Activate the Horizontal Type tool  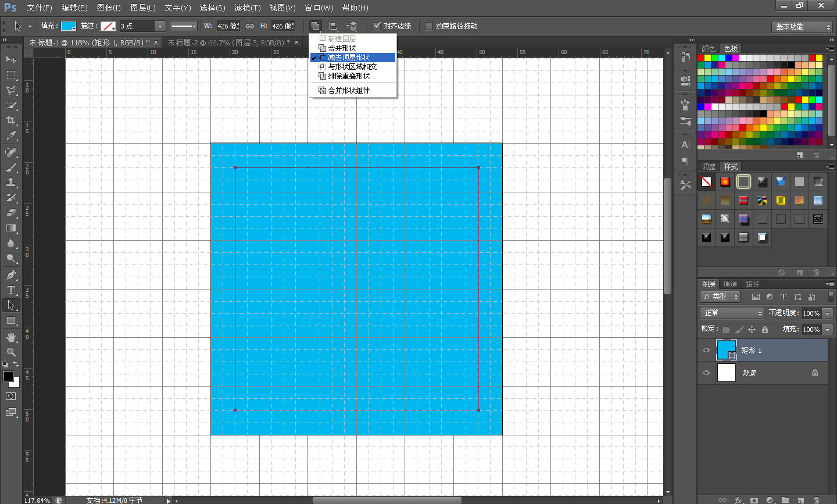[x=11, y=290]
